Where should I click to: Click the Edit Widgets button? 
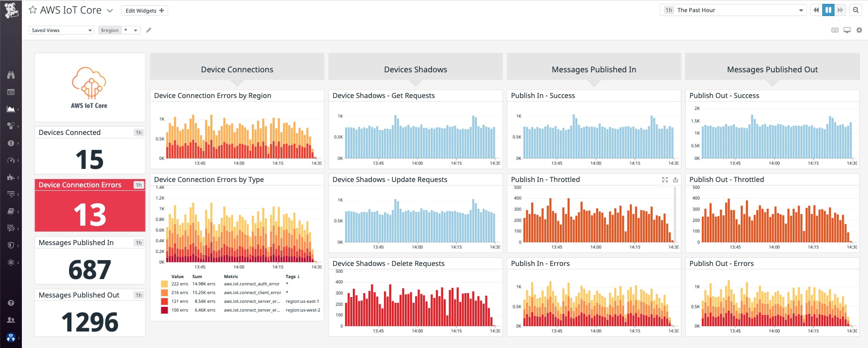point(144,11)
